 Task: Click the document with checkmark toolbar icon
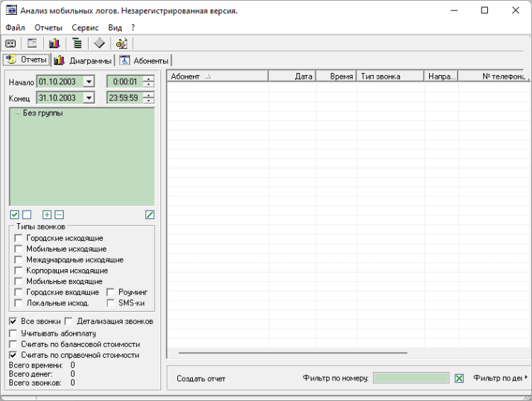(121, 43)
